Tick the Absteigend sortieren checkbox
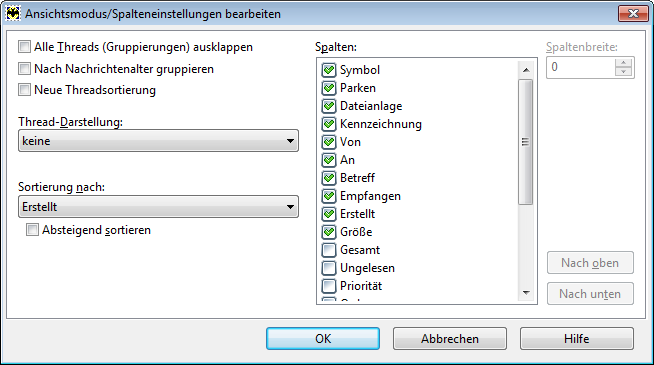 [32, 230]
